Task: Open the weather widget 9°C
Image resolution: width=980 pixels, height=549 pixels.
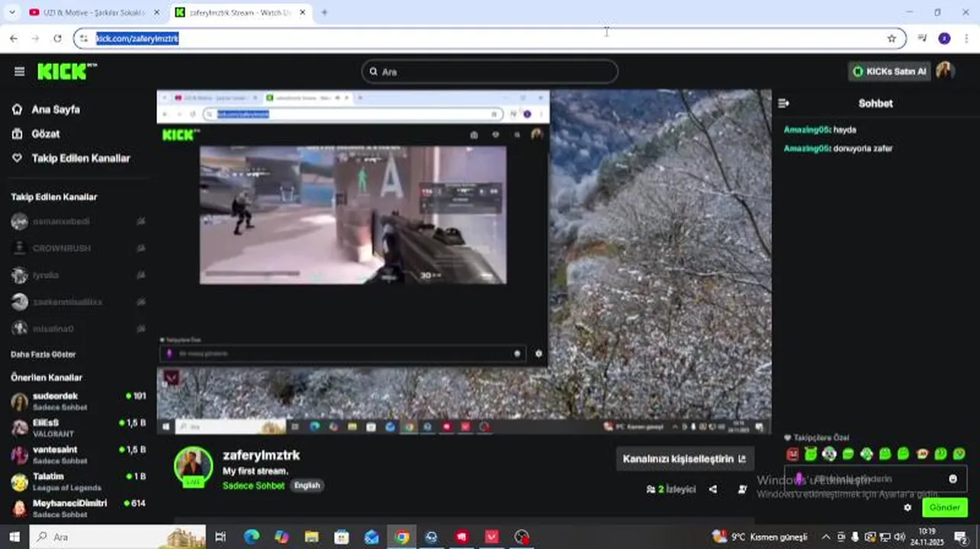Action: (x=760, y=537)
